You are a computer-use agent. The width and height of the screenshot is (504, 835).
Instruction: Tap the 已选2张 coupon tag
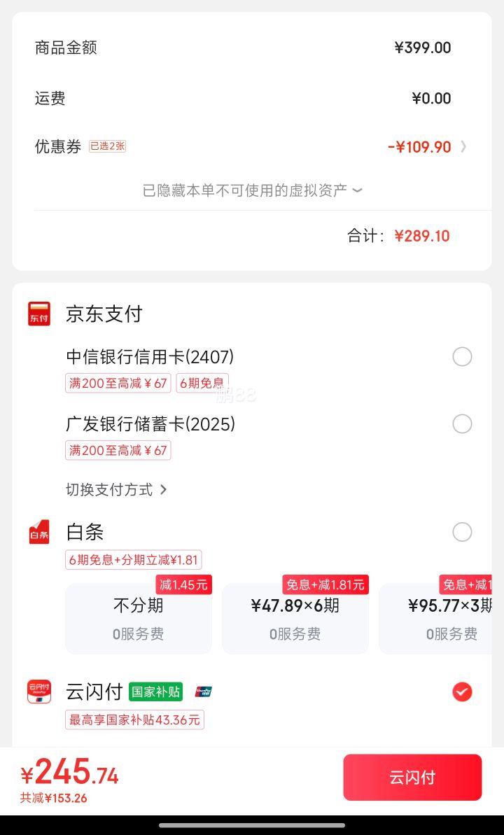[108, 146]
